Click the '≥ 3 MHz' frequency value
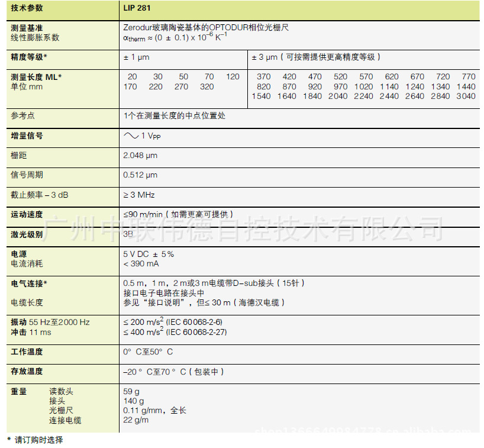Screen dimensions: 484x448 click(x=139, y=195)
